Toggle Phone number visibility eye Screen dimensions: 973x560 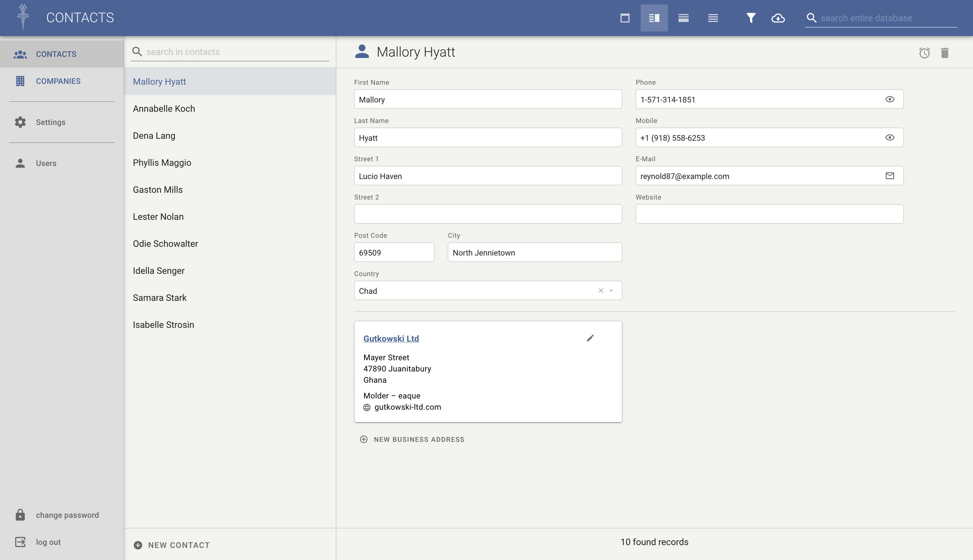pyautogui.click(x=889, y=99)
